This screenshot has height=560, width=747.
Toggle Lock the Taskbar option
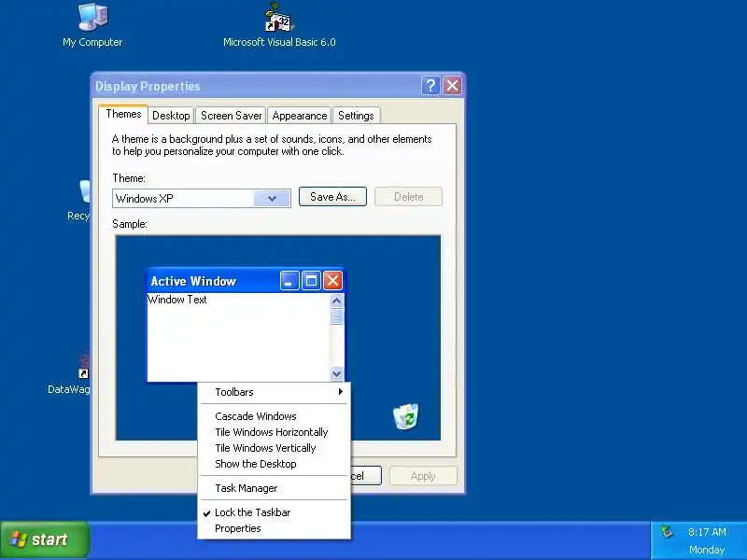[274, 512]
